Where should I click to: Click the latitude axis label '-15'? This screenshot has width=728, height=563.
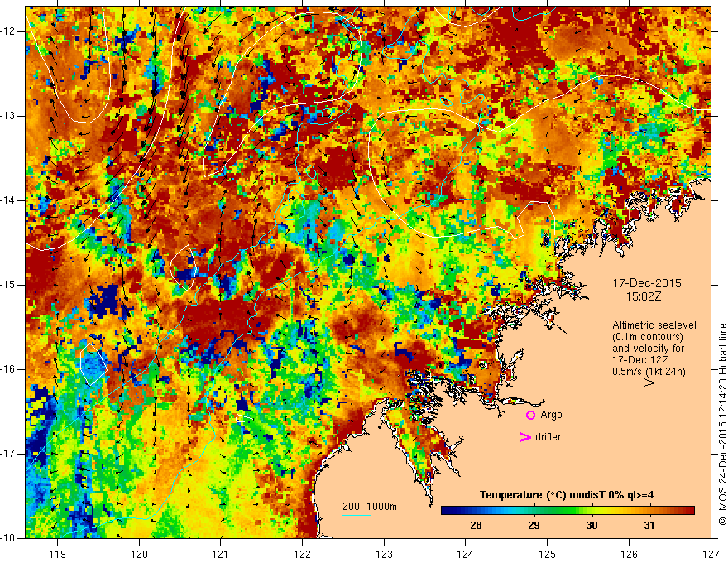pos(8,285)
